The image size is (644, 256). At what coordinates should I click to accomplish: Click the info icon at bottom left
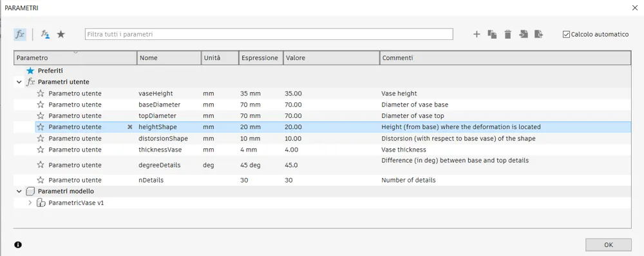[17, 244]
